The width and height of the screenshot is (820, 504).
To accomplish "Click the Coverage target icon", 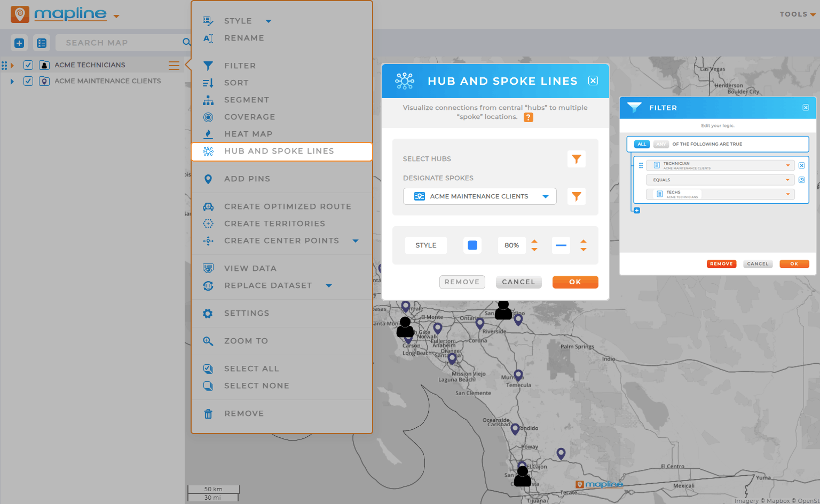I will pyautogui.click(x=208, y=117).
